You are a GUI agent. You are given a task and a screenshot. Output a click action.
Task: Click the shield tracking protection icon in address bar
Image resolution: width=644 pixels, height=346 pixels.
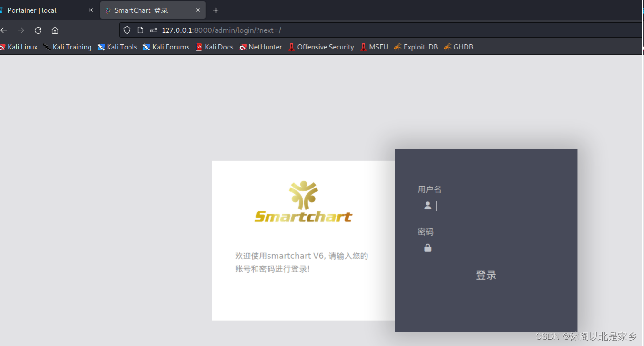coord(127,30)
